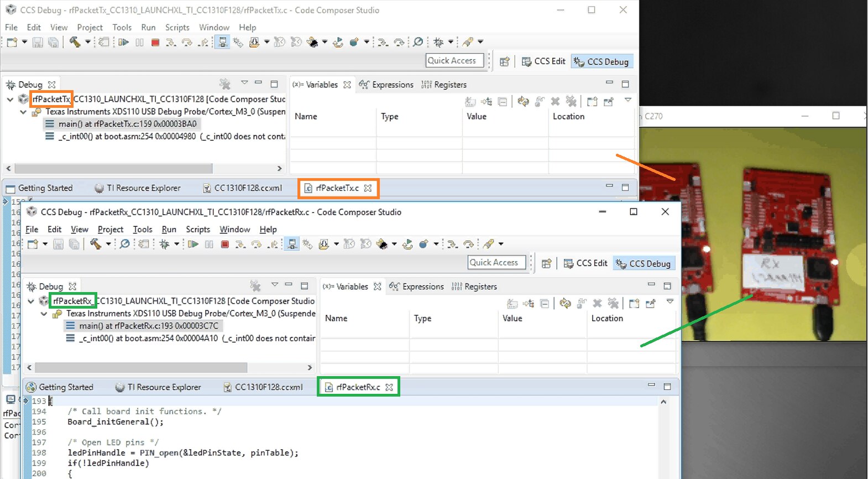868x479 pixels.
Task: Click Restart icon in the rfPacketRx toolbar
Action: click(407, 244)
